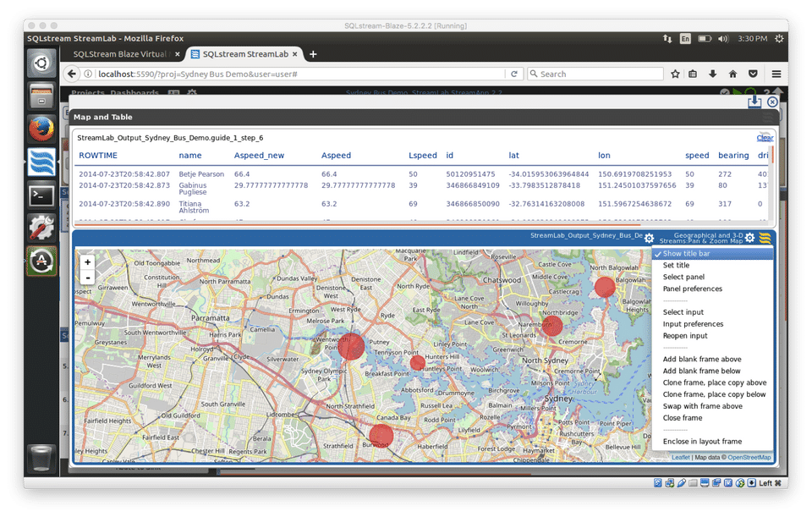Click Swap with frame above
The width and height of the screenshot is (812, 517).
click(702, 407)
